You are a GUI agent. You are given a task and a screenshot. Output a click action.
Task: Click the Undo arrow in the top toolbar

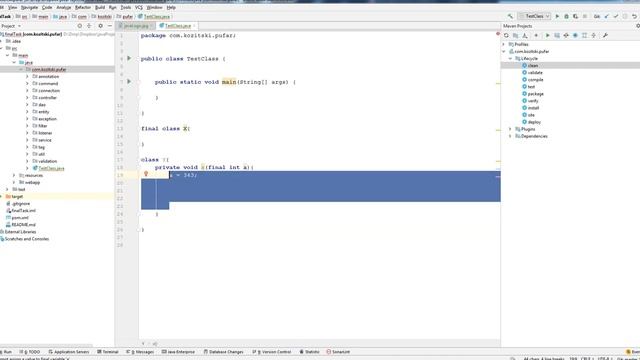(634, 16)
